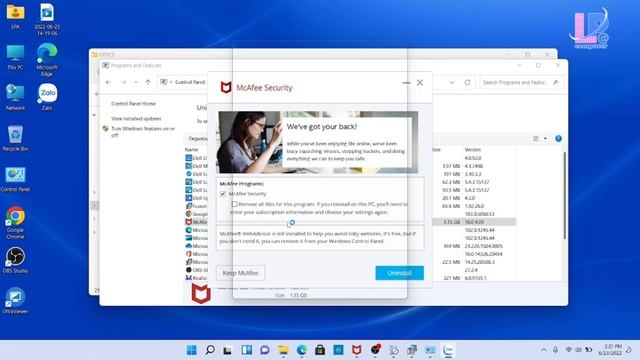Click version 103.0.5060.53 cell
640x360 pixels.
[480, 214]
